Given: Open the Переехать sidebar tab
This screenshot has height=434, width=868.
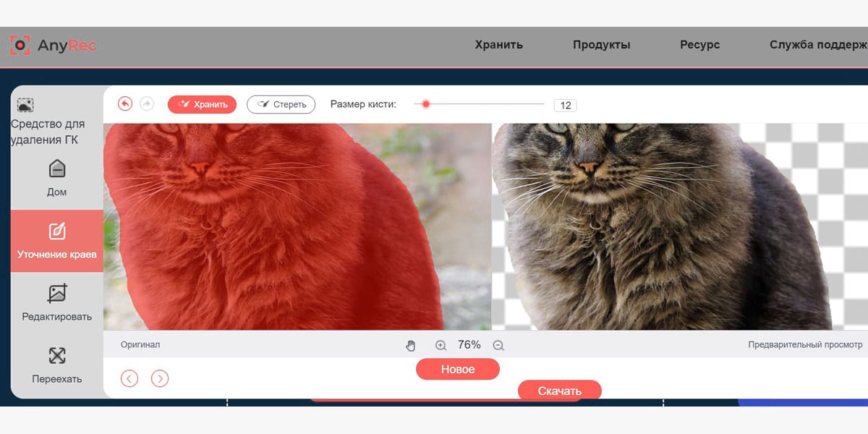Looking at the screenshot, I should (x=56, y=365).
